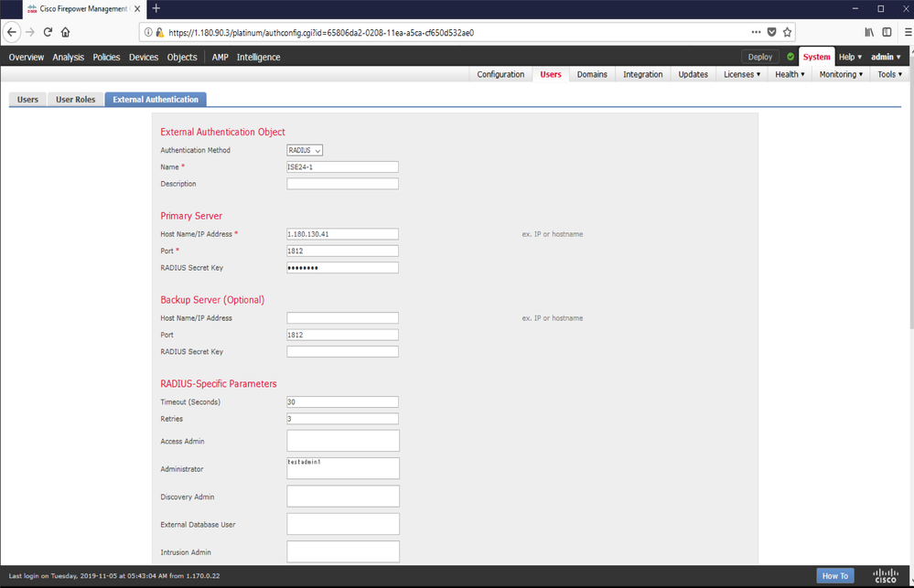This screenshot has width=914, height=588.
Task: Click the Description input field
Action: (342, 184)
